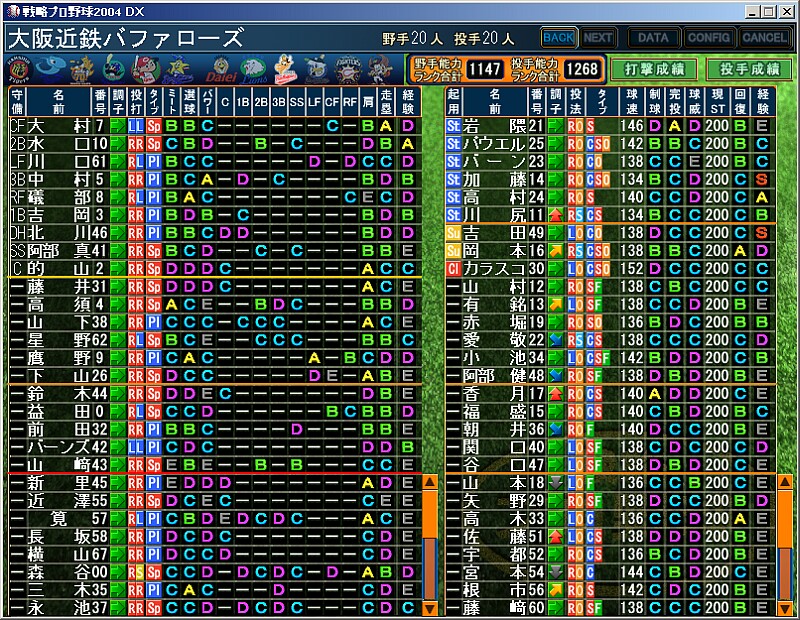Open the DATA screen
Image resolution: width=800 pixels, height=620 pixels.
point(653,38)
